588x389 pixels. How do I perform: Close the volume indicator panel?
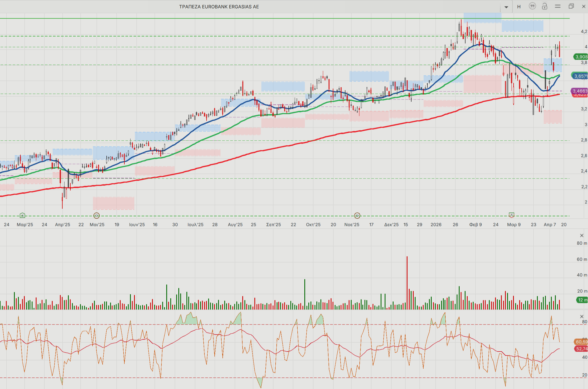point(582,235)
